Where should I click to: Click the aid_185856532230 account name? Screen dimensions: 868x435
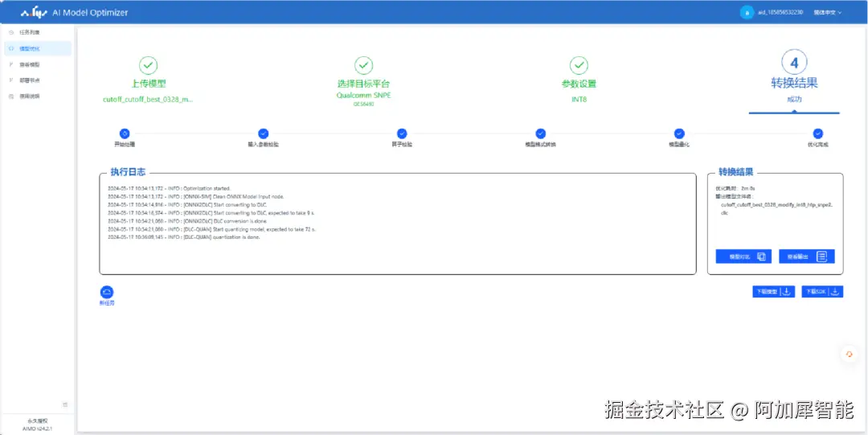(x=780, y=12)
